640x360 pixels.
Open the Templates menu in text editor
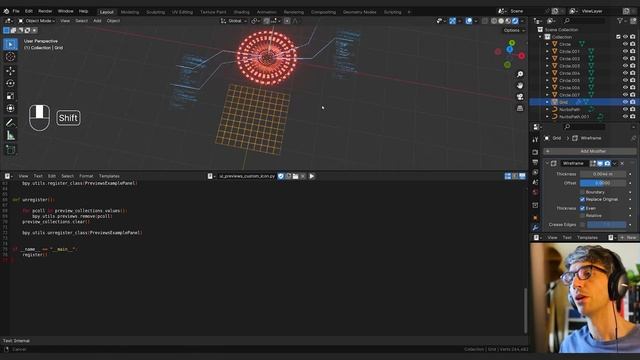click(x=109, y=176)
